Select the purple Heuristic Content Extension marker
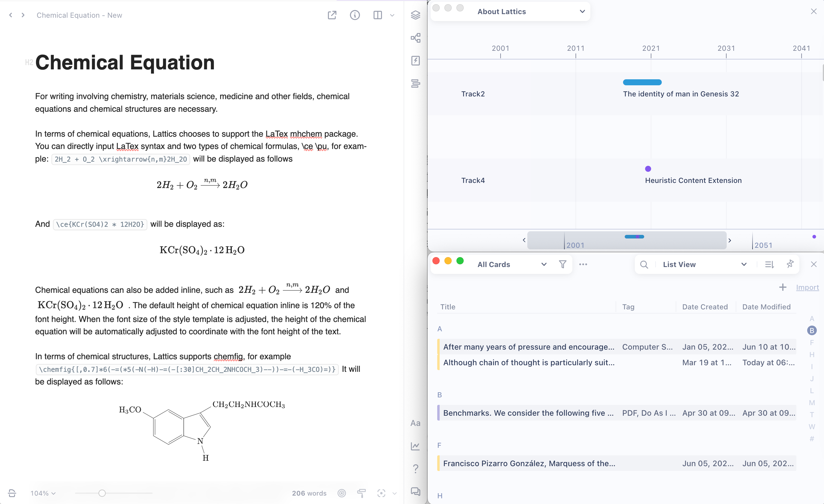The width and height of the screenshot is (824, 504). 648,169
